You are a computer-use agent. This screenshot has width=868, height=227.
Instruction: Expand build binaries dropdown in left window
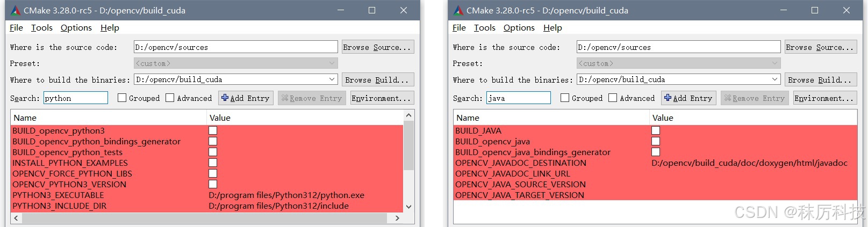pyautogui.click(x=332, y=79)
